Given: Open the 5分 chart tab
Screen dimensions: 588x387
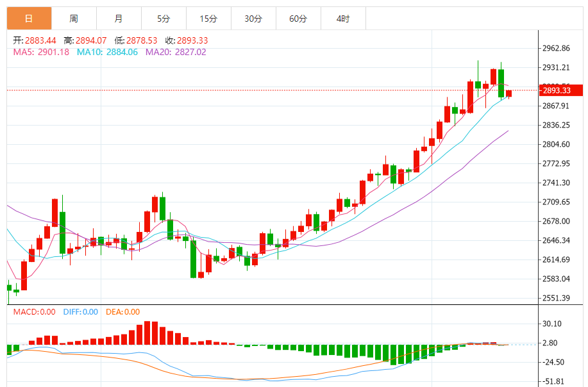Looking at the screenshot, I should pyautogui.click(x=164, y=19).
